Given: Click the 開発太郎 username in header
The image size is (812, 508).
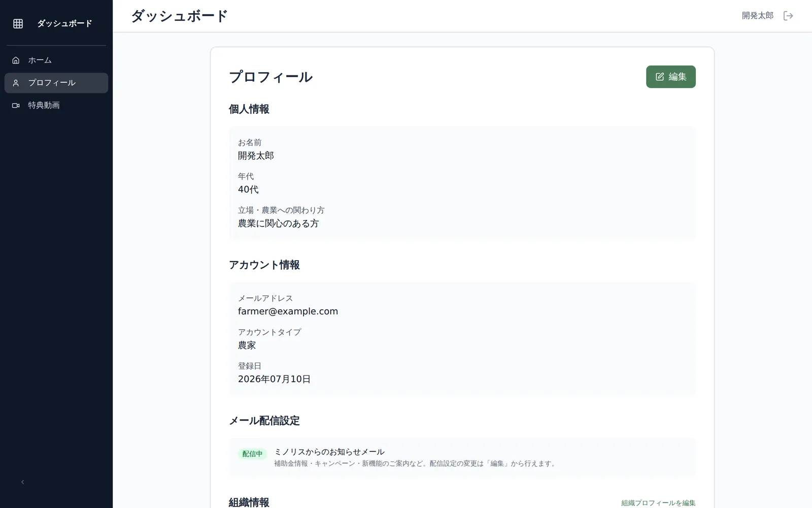Looking at the screenshot, I should [x=758, y=16].
